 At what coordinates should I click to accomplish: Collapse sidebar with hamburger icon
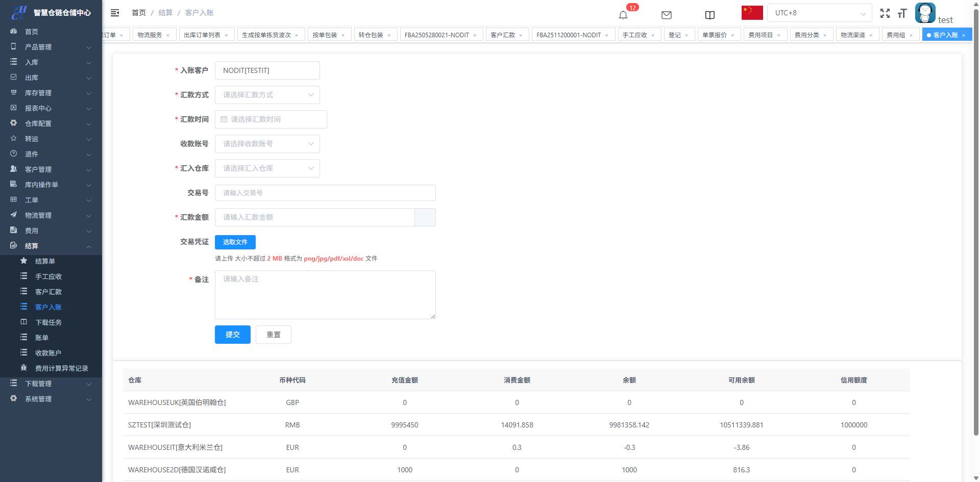(115, 13)
